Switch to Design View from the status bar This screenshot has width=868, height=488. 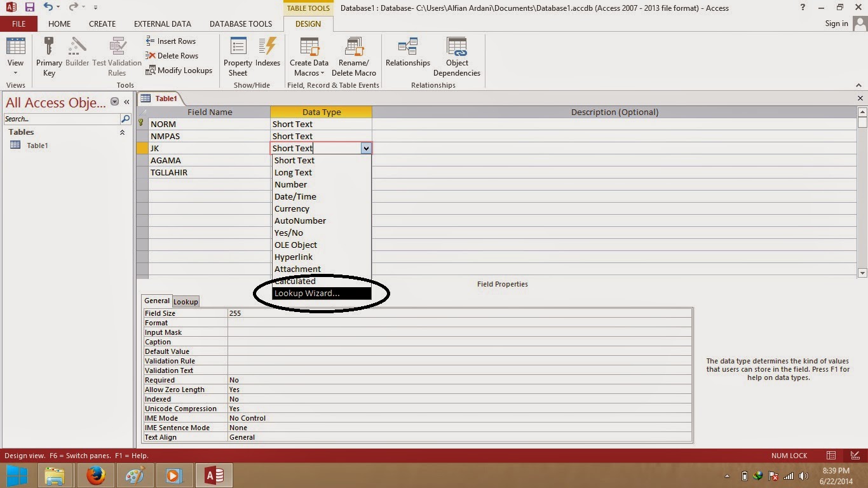(855, 456)
